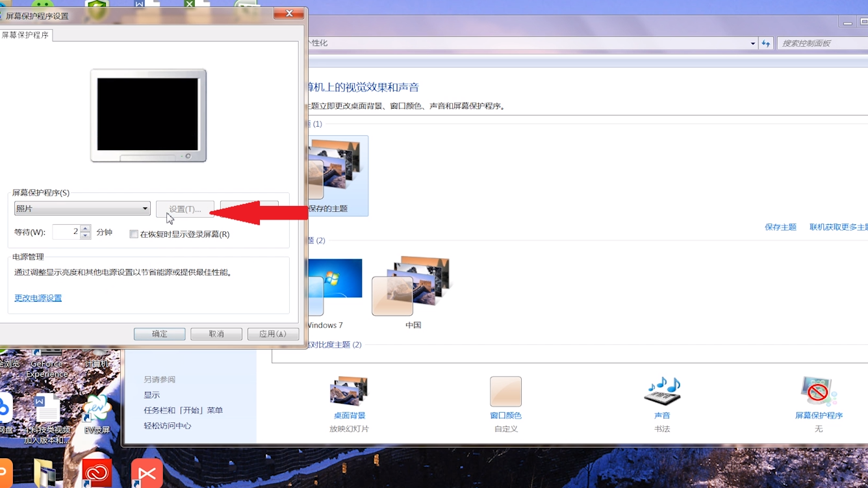Click the address bar refresh icon

pyautogui.click(x=766, y=44)
